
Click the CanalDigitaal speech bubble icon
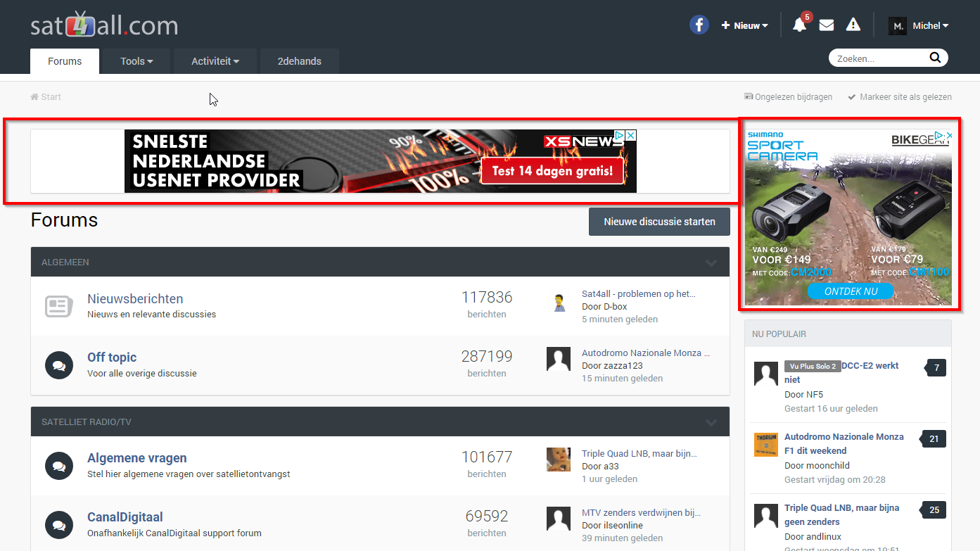pos(59,525)
